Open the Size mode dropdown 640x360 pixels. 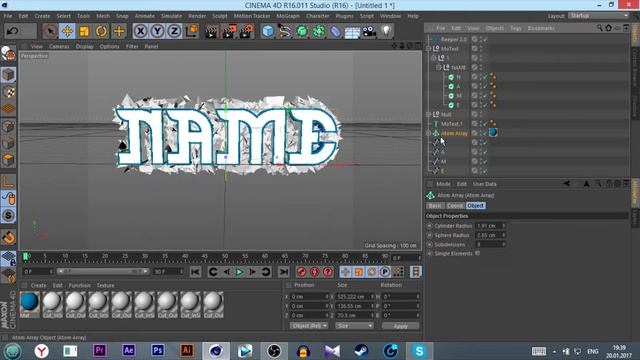(x=354, y=326)
